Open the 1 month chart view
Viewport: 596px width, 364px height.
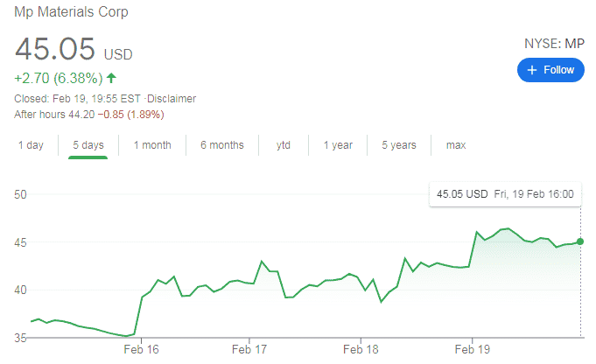[152, 145]
